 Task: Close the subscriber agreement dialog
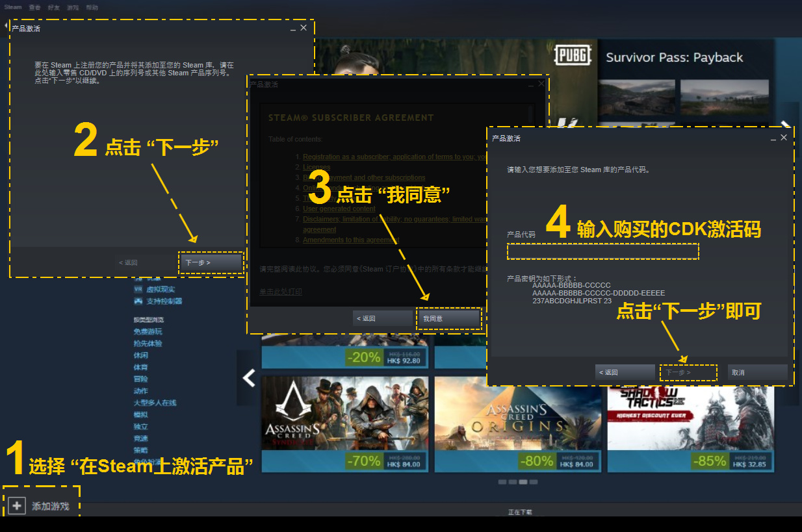[541, 84]
